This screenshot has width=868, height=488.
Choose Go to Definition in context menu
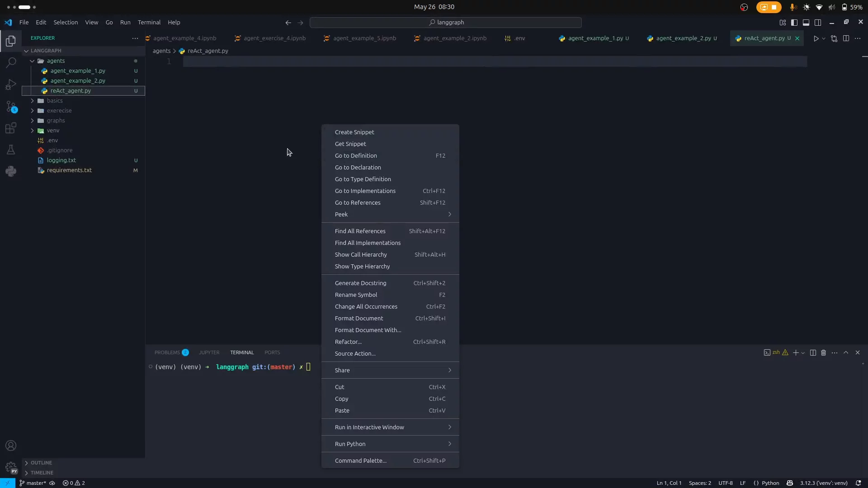point(390,156)
